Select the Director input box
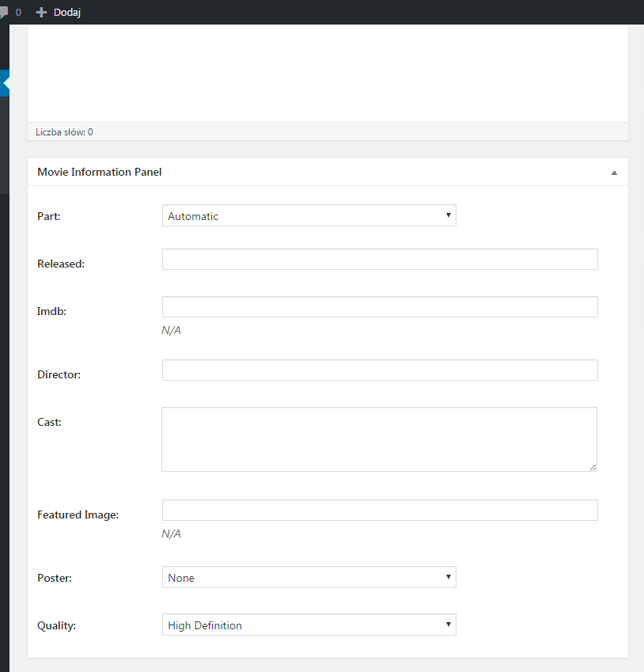This screenshot has width=644, height=672. tap(380, 370)
